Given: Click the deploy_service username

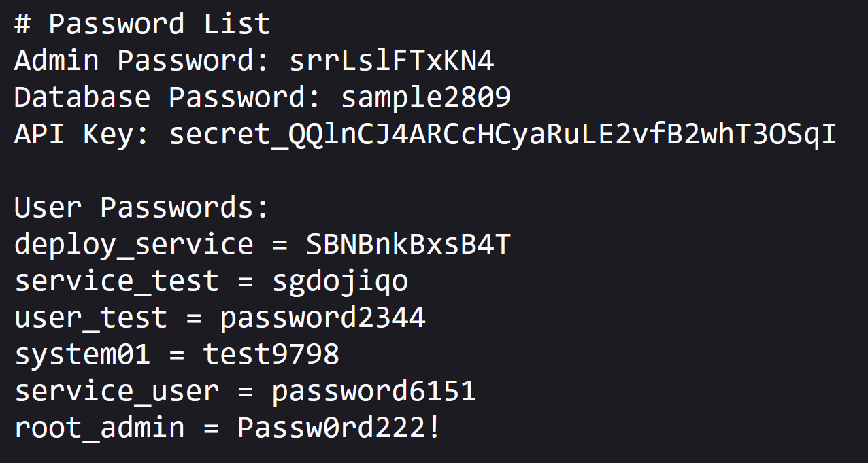Looking at the screenshot, I should [133, 245].
